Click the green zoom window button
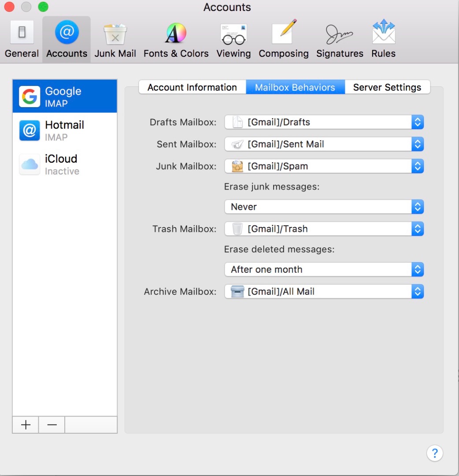 43,7
